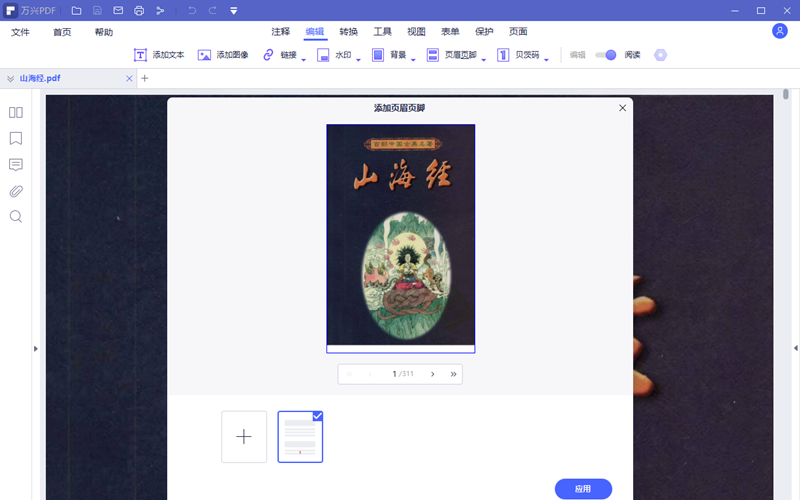Click the search magnifier sidebar icon
The height and width of the screenshot is (500, 800).
point(16,216)
